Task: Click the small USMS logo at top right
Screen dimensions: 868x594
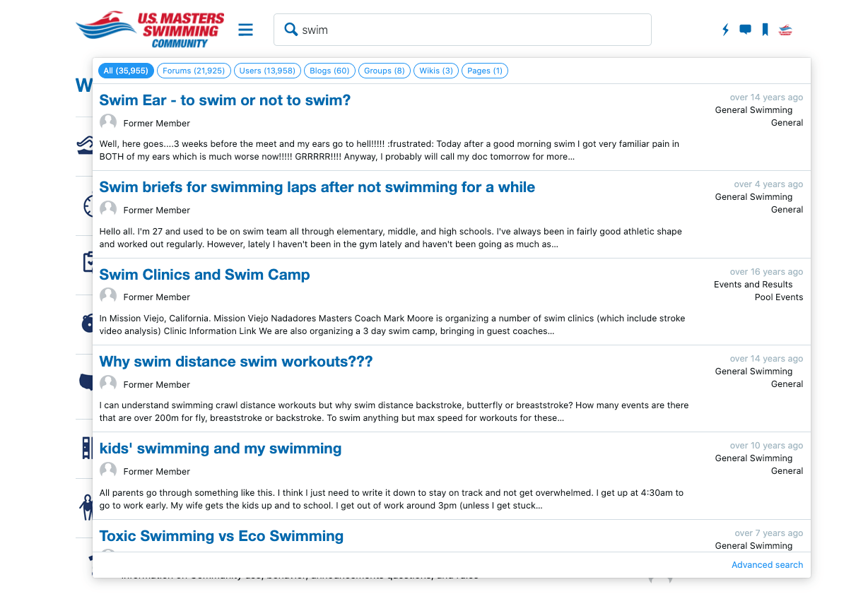Action: tap(785, 30)
